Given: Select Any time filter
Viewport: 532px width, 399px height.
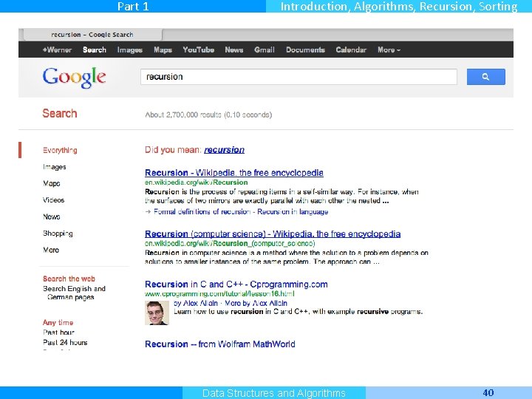Looking at the screenshot, I should pos(58,323).
